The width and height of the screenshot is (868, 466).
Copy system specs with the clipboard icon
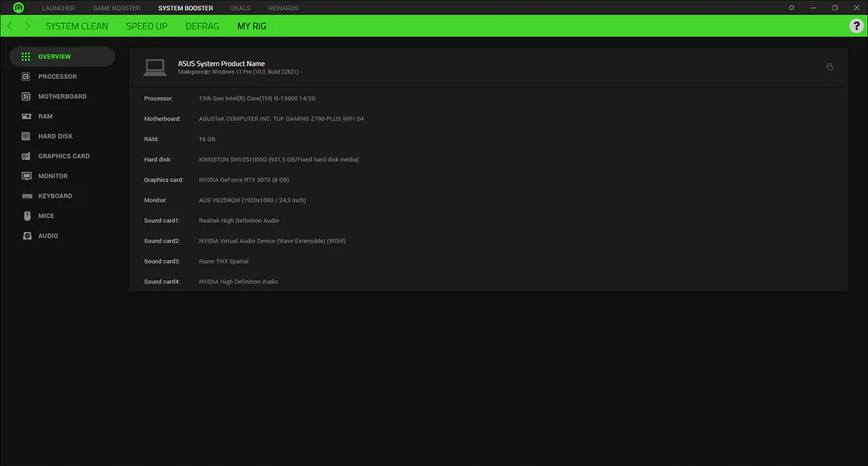point(830,67)
